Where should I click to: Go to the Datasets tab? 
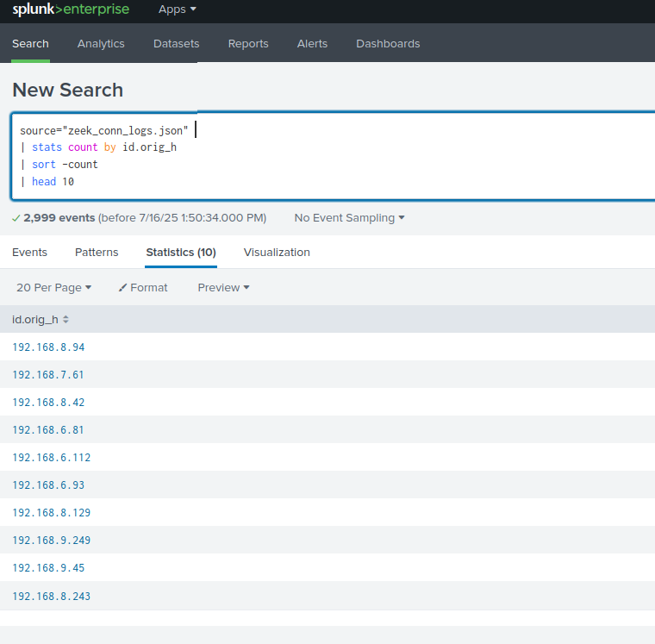(x=177, y=43)
